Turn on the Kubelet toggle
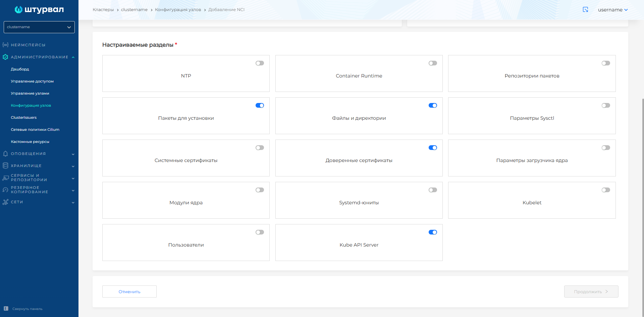Image resolution: width=644 pixels, height=317 pixels. pos(605,190)
